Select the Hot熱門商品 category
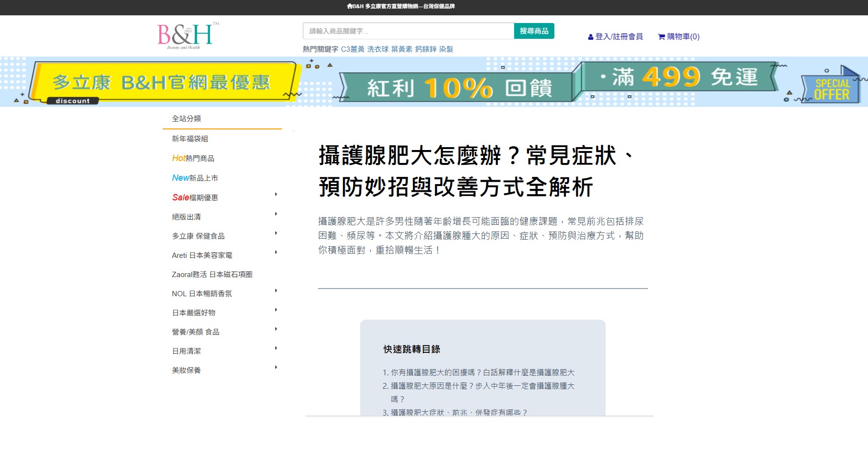The width and height of the screenshot is (868, 452). click(193, 158)
